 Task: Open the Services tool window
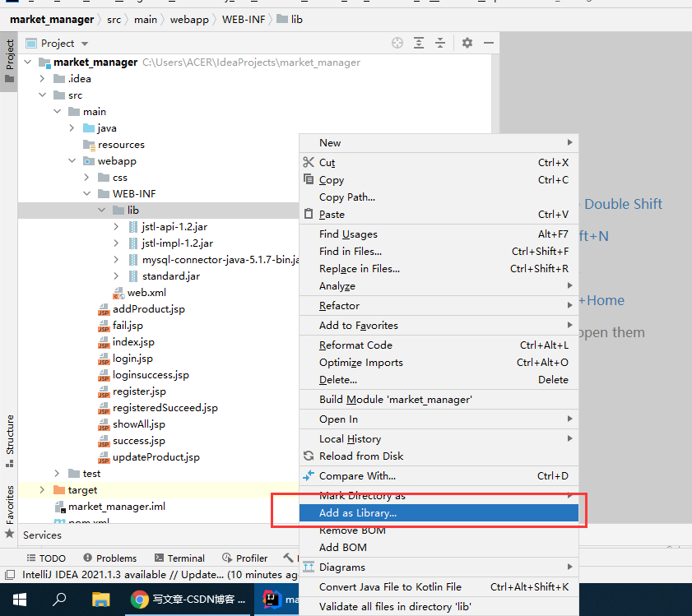pos(42,535)
